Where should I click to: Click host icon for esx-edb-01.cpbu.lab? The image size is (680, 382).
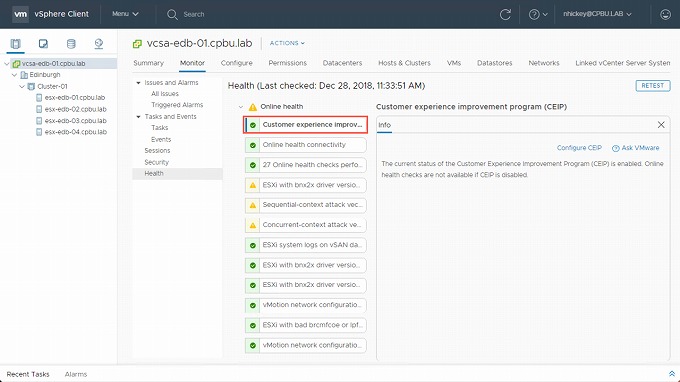point(39,98)
